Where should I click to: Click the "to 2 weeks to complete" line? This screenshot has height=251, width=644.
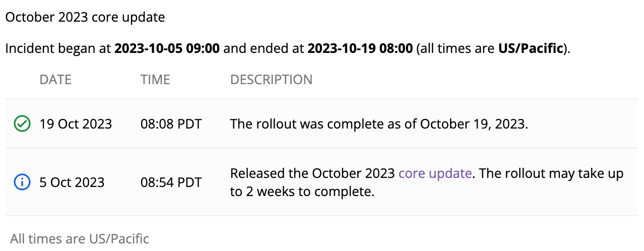(302, 193)
